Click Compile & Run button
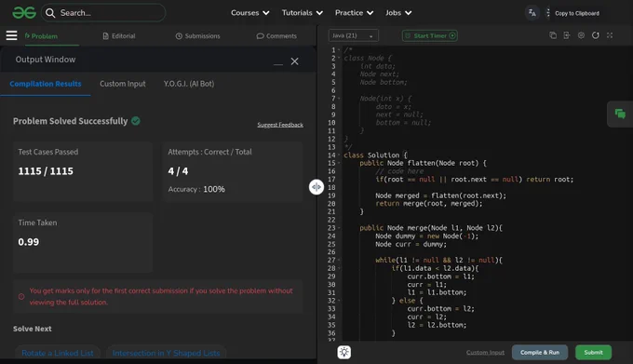Screen dimensions: 633x364 (540, 352)
